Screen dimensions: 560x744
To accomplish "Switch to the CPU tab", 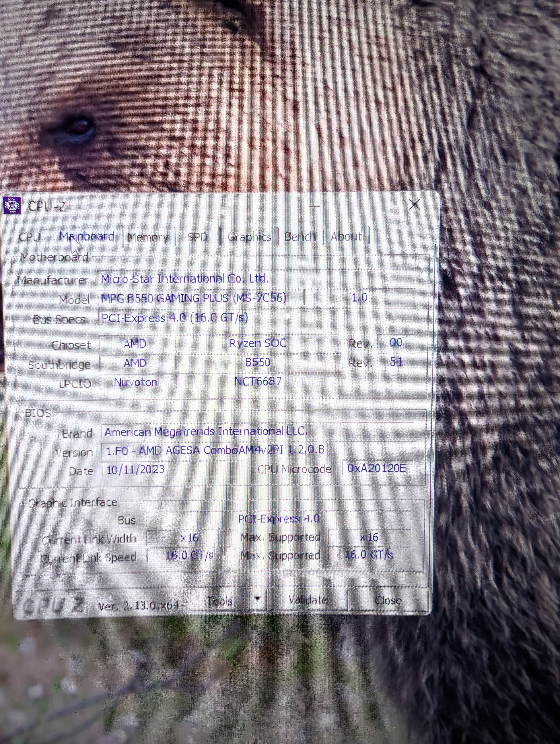I will point(30,237).
